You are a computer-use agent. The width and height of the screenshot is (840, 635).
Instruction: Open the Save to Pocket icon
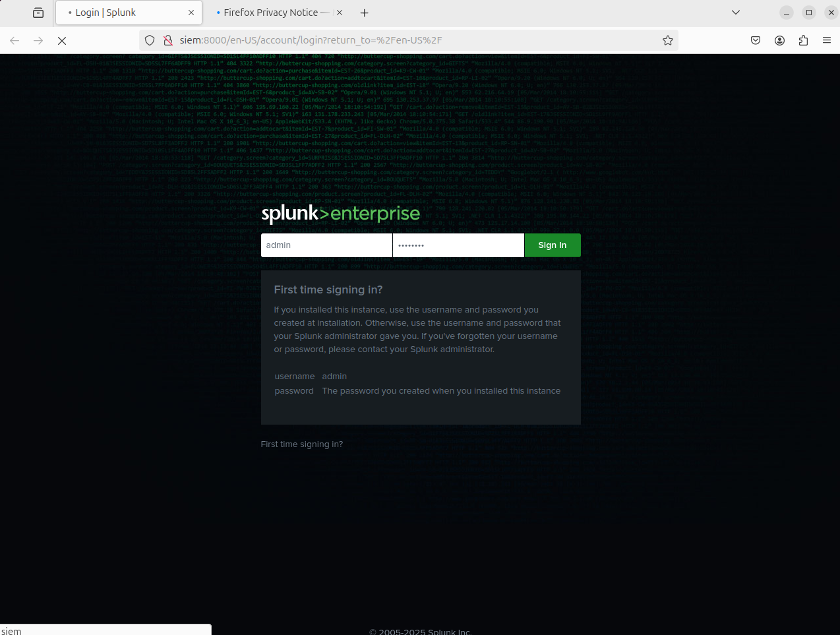756,40
